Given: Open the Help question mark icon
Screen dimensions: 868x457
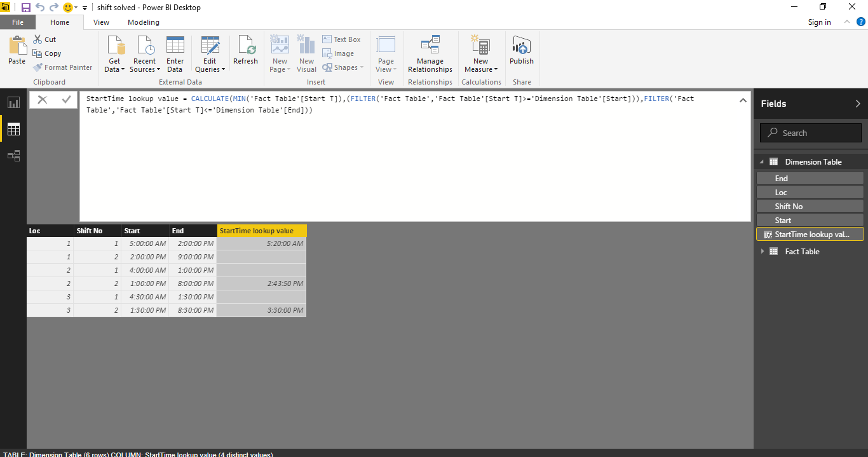Looking at the screenshot, I should point(860,22).
